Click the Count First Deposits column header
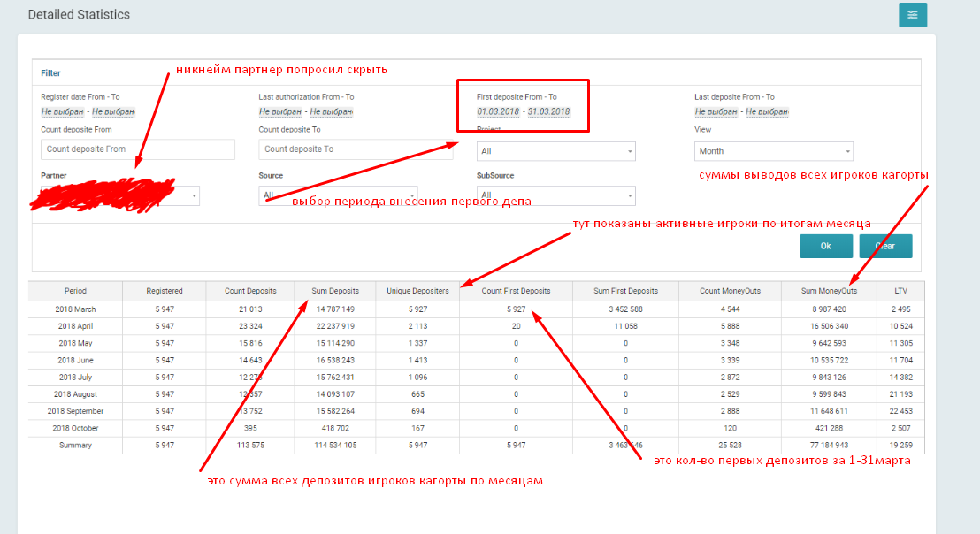The height and width of the screenshot is (534, 980). [516, 291]
